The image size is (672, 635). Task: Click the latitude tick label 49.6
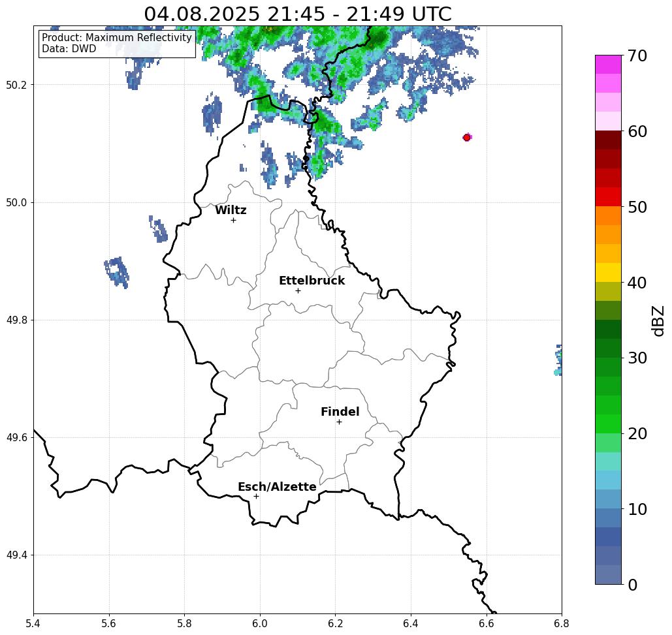[16, 438]
